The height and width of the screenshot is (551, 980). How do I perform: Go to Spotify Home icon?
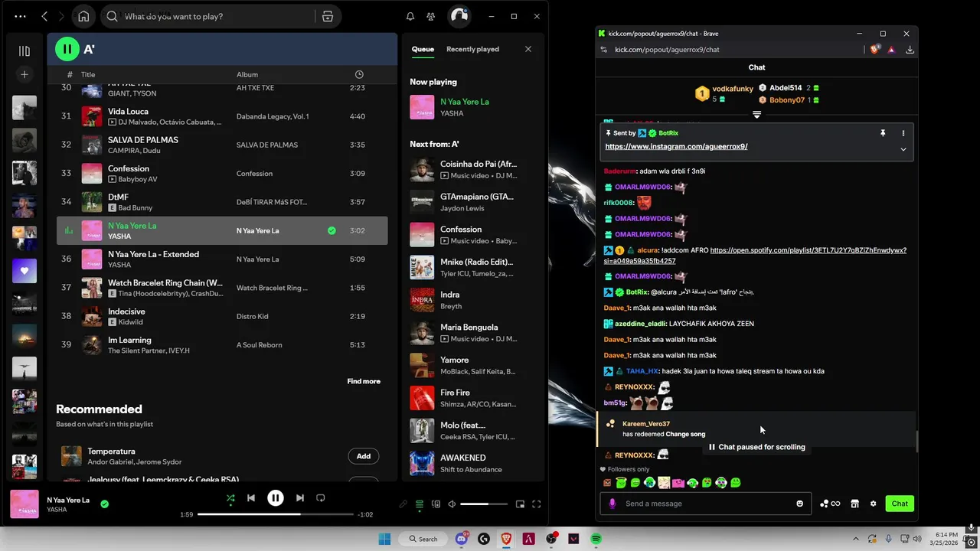tap(83, 16)
